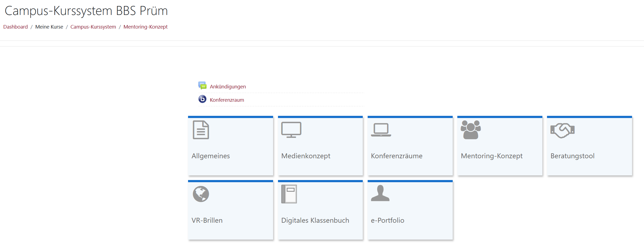Open the Konferenzräume tile label
The width and height of the screenshot is (644, 248).
397,156
